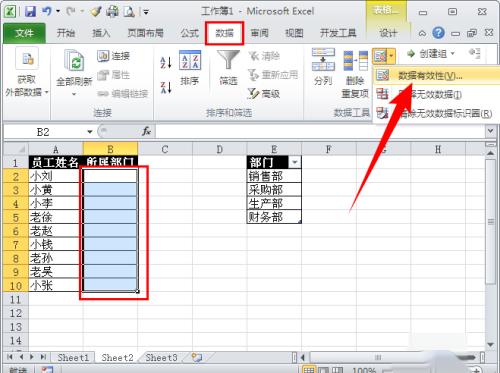Expand the formula bar with chevron
Image resolution: width=500 pixels, height=373 pixels.
coord(490,131)
